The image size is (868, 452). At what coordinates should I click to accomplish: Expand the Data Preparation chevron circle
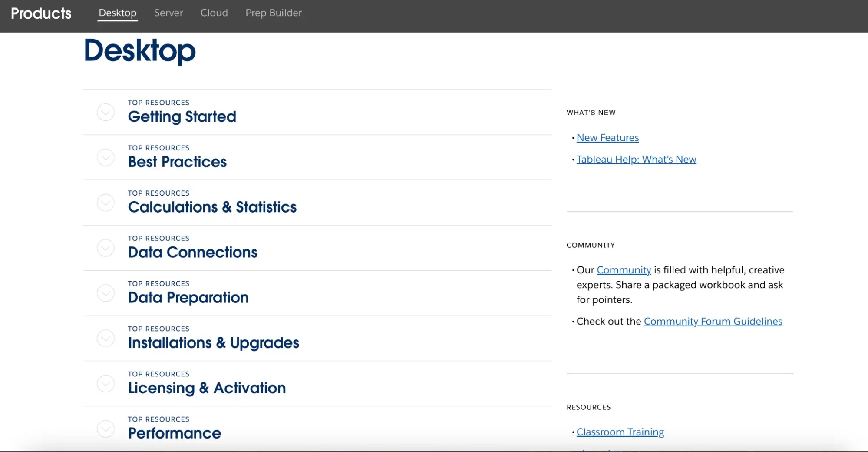(x=106, y=293)
